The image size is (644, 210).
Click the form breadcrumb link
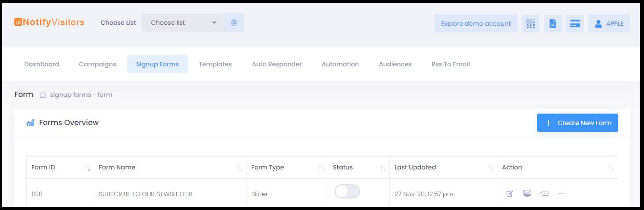pos(105,94)
